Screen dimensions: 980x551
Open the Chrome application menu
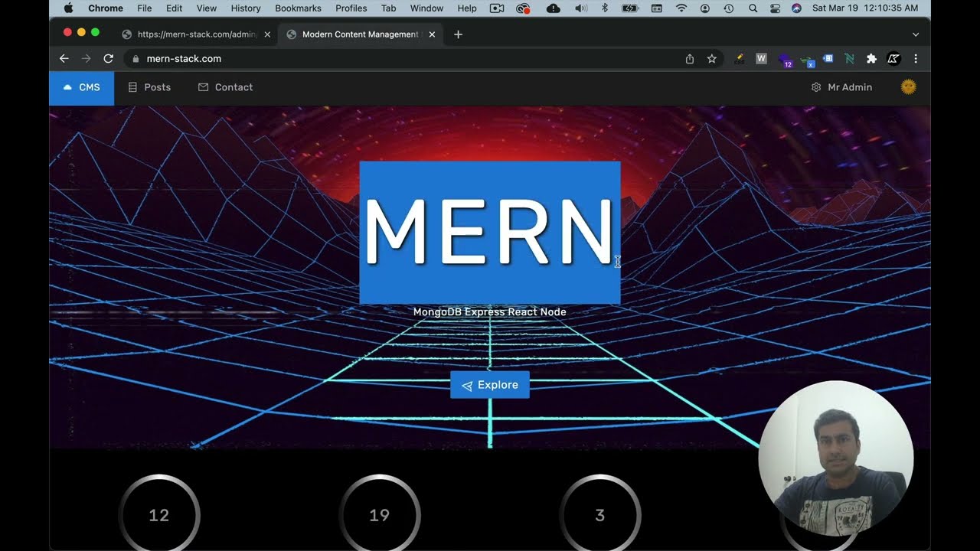(x=106, y=8)
